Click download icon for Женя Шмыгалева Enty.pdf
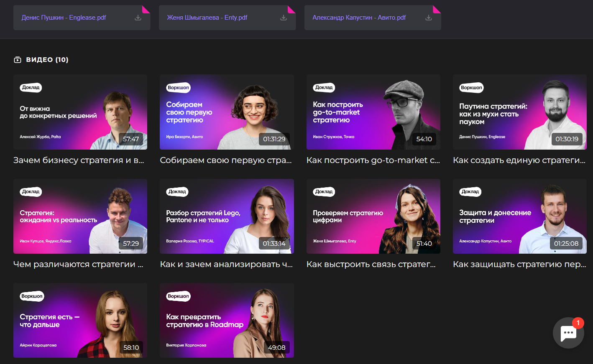 (x=283, y=18)
